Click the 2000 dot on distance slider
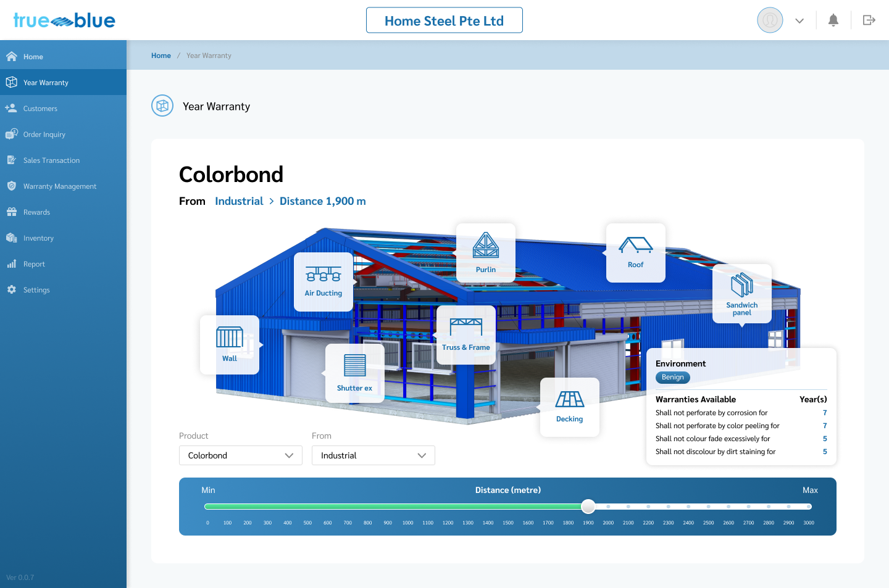Viewport: 889px width, 588px height. [x=608, y=507]
